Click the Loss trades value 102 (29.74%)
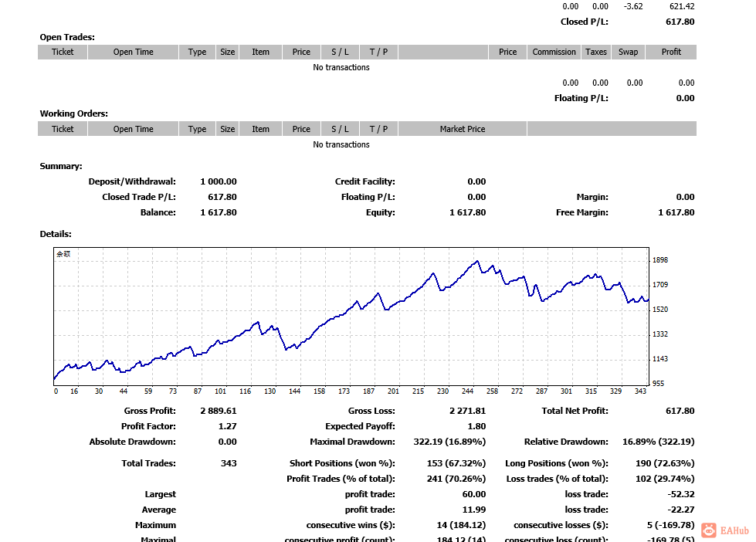 pyautogui.click(x=665, y=479)
